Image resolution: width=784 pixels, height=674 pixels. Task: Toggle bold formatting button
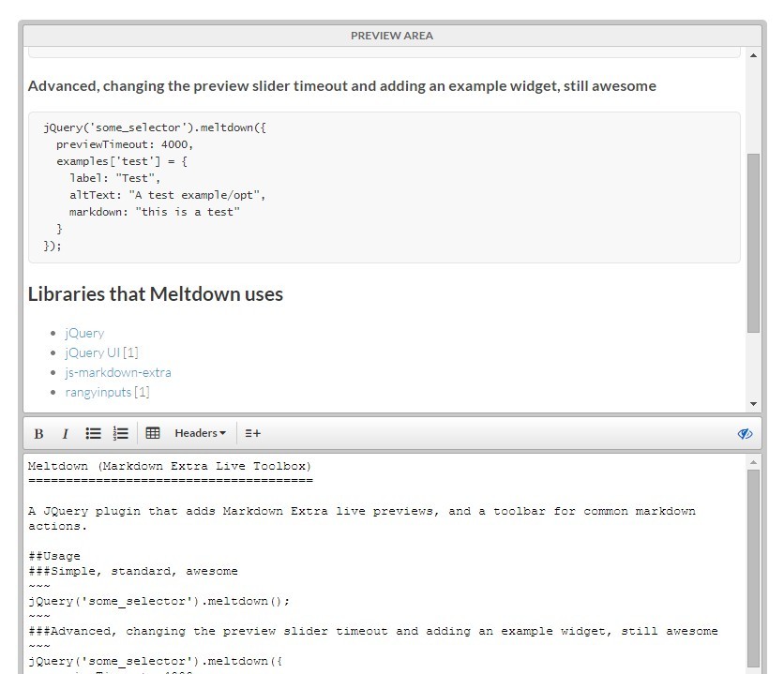[38, 433]
